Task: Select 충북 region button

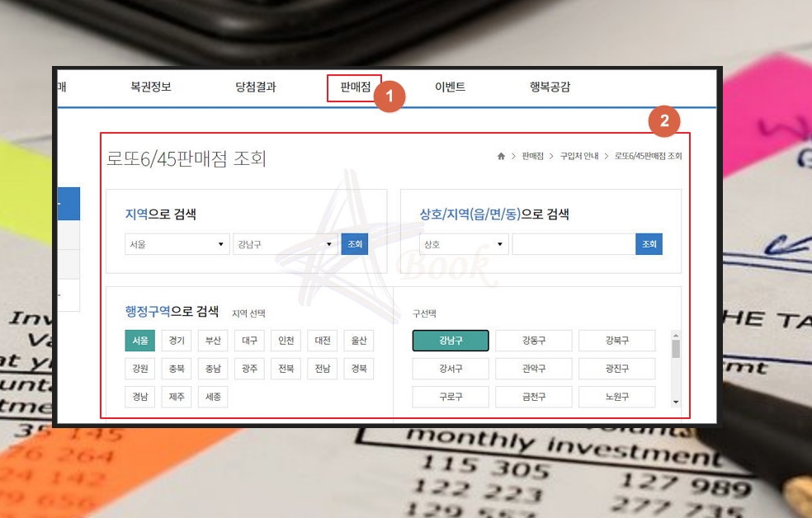Action: pos(177,369)
